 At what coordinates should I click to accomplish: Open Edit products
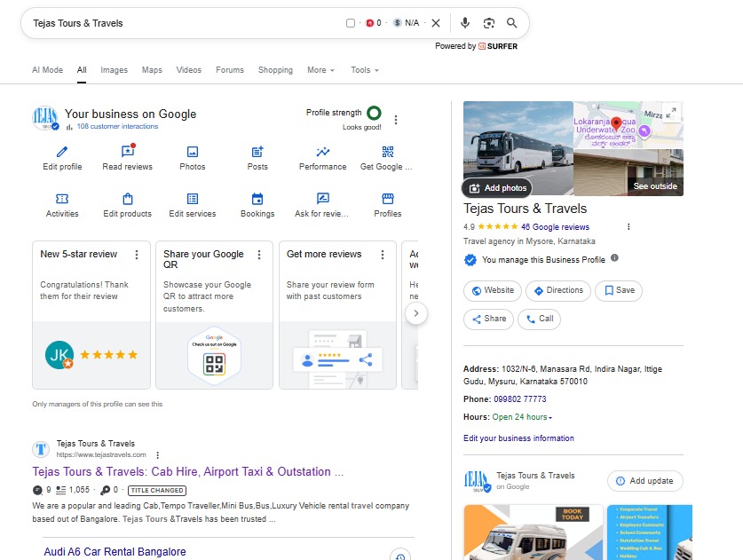pyautogui.click(x=128, y=205)
